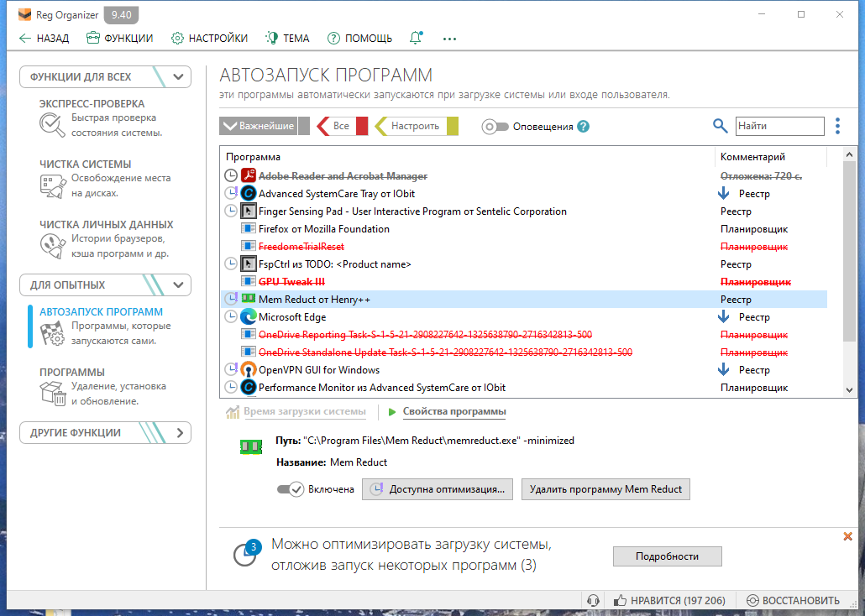Click the list scrollbar down arrow
Image resolution: width=865 pixels, height=616 pixels.
(850, 390)
